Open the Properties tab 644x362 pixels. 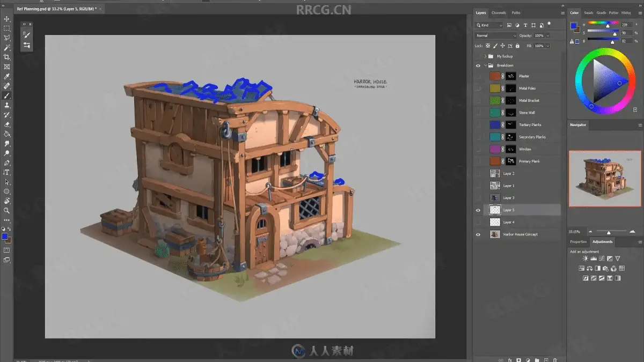579,242
